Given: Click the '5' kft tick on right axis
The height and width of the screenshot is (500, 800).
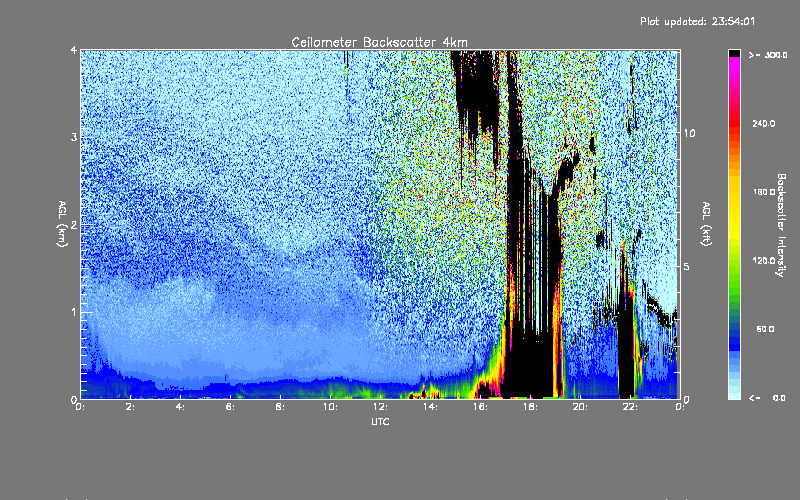Looking at the screenshot, I should pos(687,266).
